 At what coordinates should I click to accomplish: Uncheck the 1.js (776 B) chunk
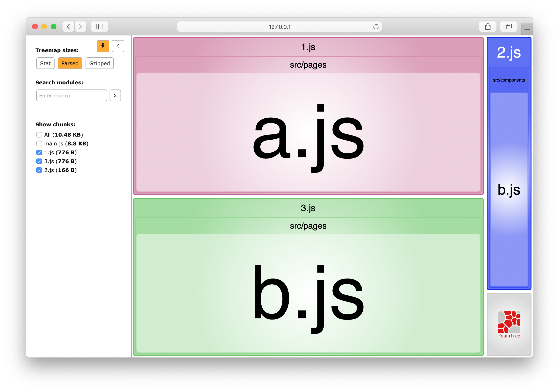[39, 152]
